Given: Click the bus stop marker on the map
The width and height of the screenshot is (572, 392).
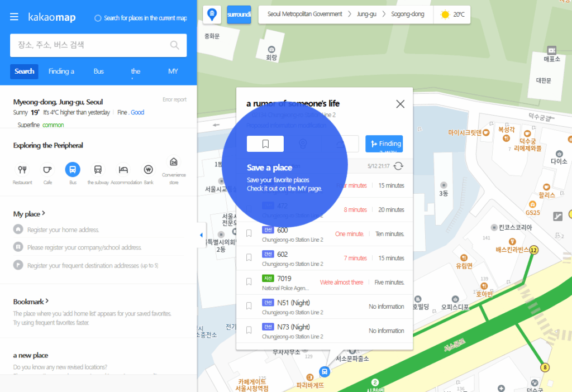Looking at the screenshot, I should (325, 371).
